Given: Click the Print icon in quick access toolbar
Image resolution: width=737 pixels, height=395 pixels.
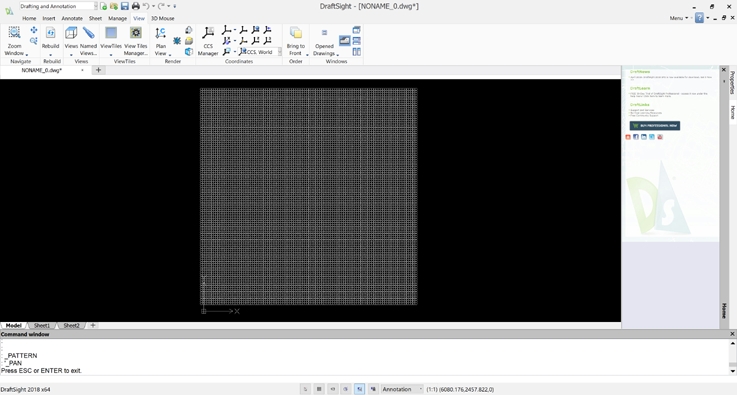Looking at the screenshot, I should point(136,6).
